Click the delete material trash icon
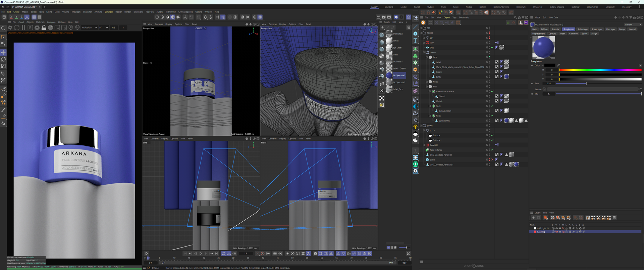The height and width of the screenshot is (270, 644). click(409, 27)
